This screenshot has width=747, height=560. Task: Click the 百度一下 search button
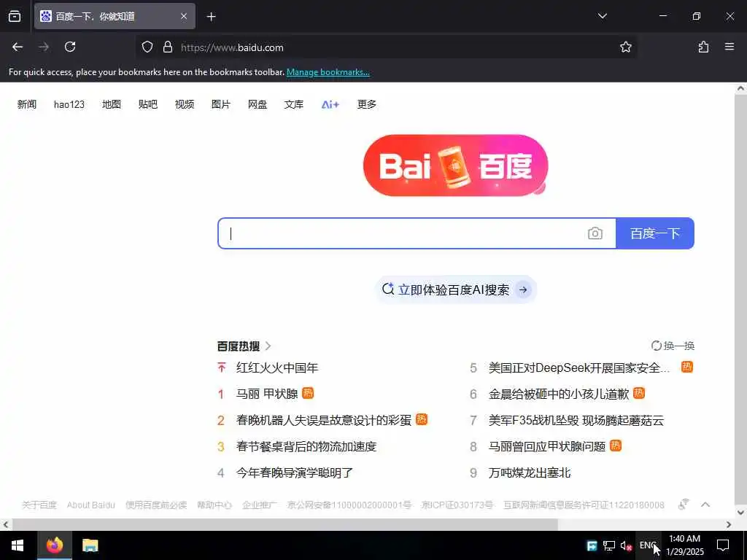click(x=655, y=233)
